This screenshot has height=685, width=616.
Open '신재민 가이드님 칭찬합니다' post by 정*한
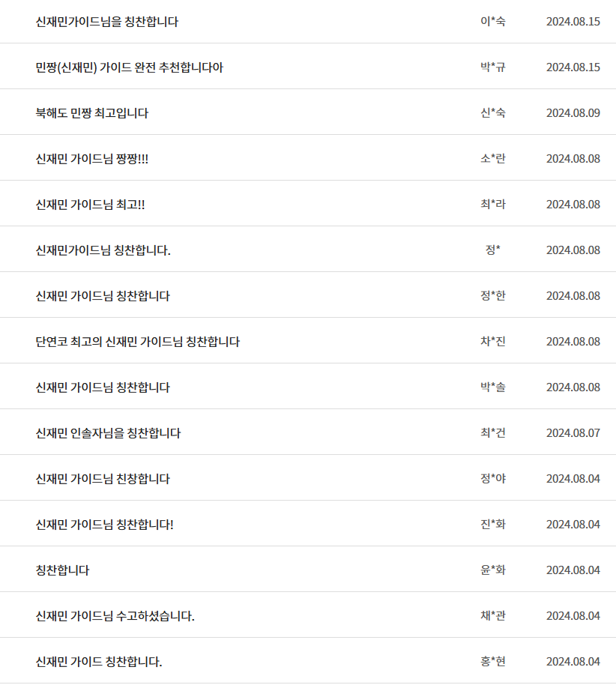(103, 296)
